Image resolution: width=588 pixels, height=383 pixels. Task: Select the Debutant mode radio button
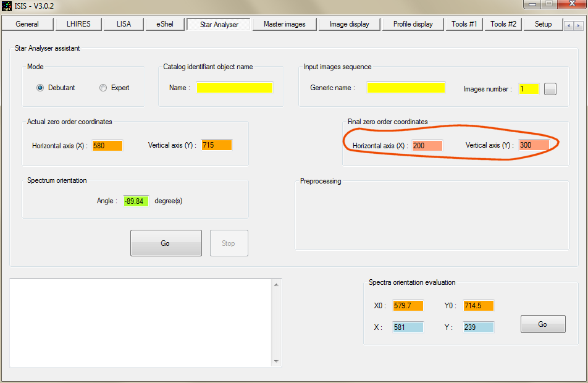click(41, 88)
